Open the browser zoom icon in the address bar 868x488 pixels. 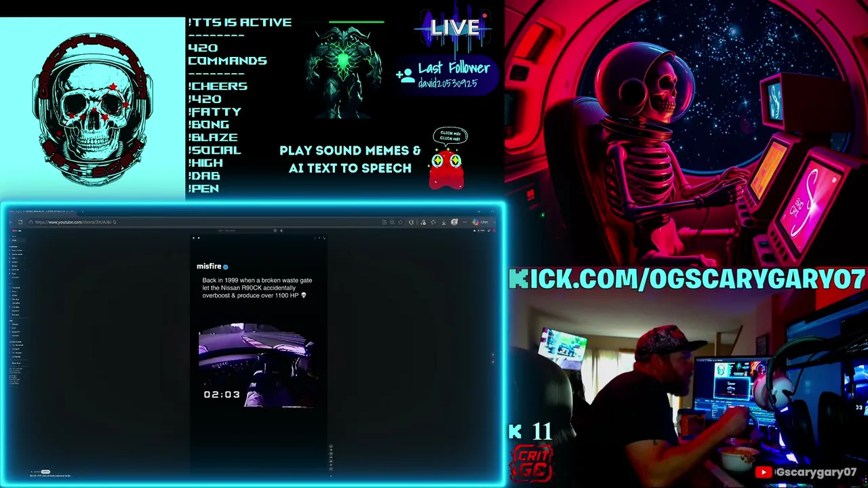392,222
